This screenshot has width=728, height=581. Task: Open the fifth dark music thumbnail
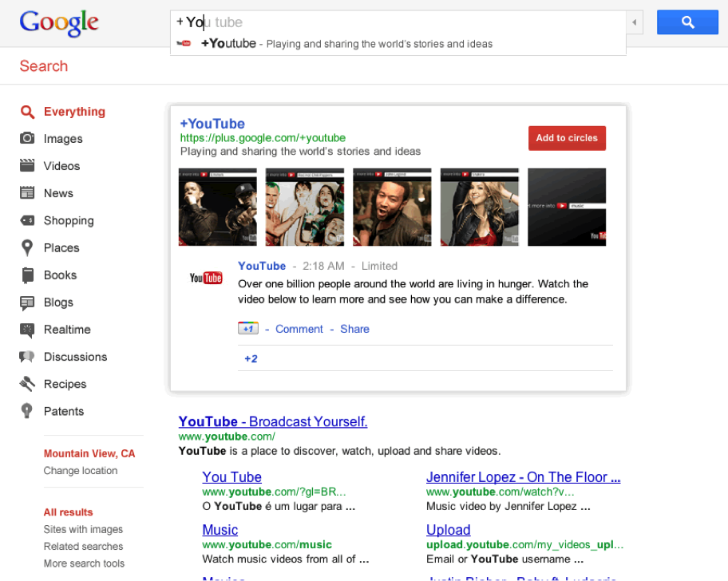click(567, 207)
